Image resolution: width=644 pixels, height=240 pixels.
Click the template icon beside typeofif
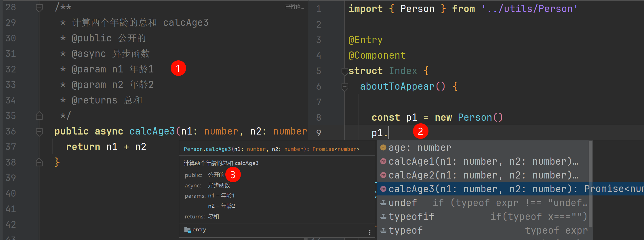[x=383, y=216]
